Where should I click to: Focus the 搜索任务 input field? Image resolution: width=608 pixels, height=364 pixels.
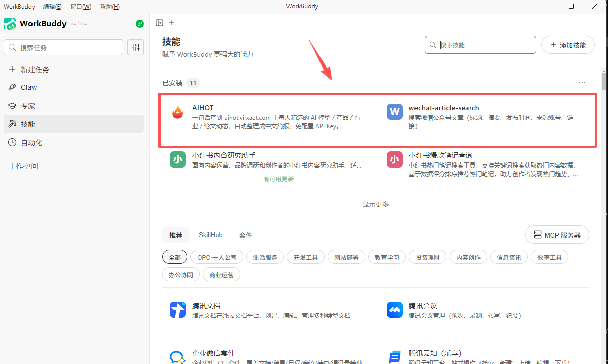(x=63, y=47)
